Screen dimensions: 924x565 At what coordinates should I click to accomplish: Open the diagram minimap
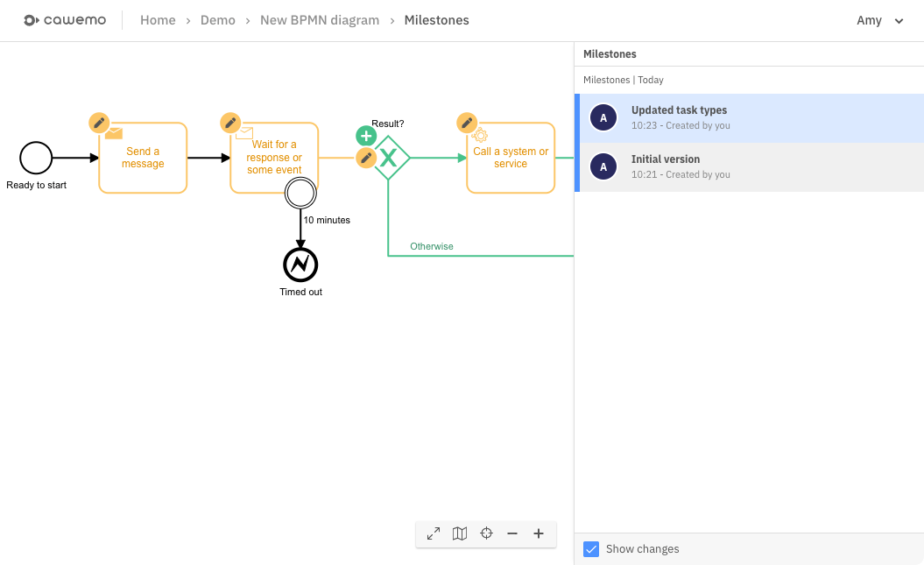point(460,533)
